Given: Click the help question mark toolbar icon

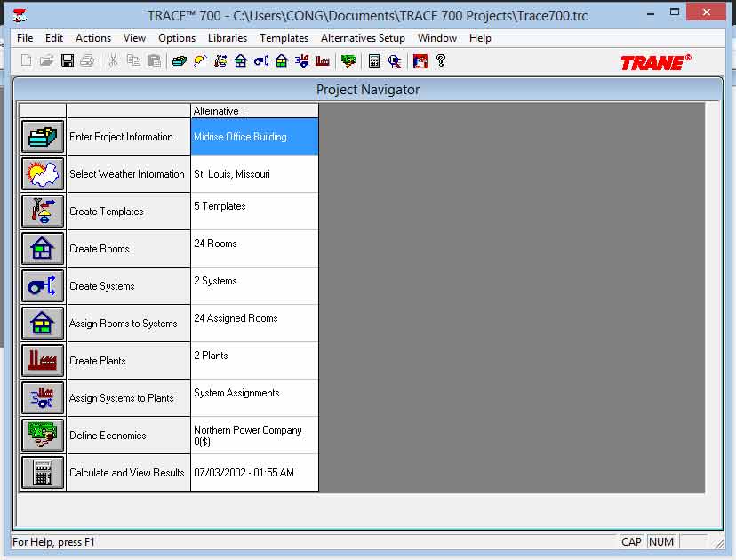Looking at the screenshot, I should [440, 61].
